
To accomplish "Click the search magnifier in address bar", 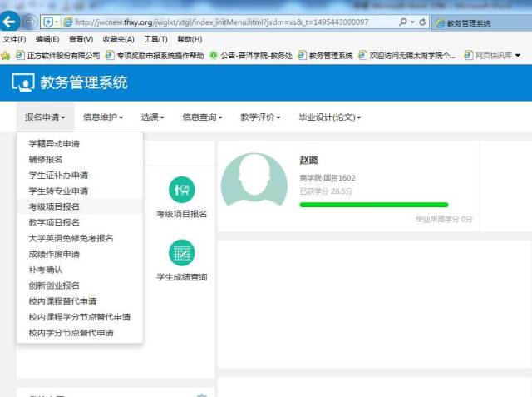I will coord(402,22).
